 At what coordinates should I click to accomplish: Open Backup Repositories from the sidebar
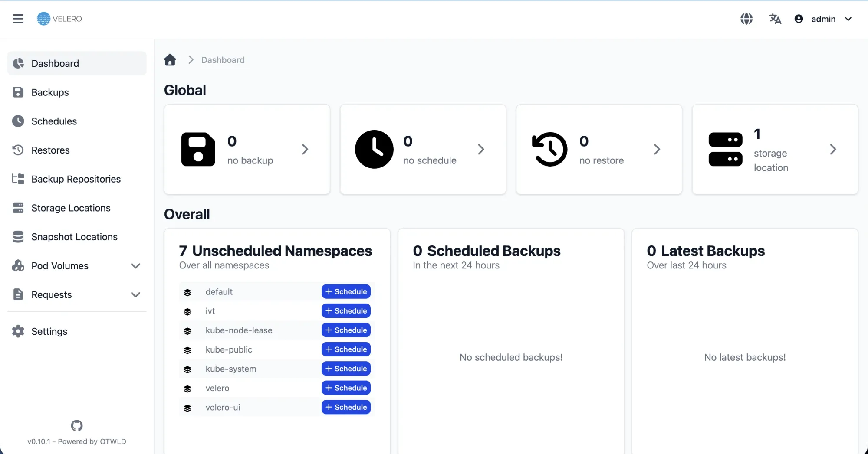click(76, 179)
